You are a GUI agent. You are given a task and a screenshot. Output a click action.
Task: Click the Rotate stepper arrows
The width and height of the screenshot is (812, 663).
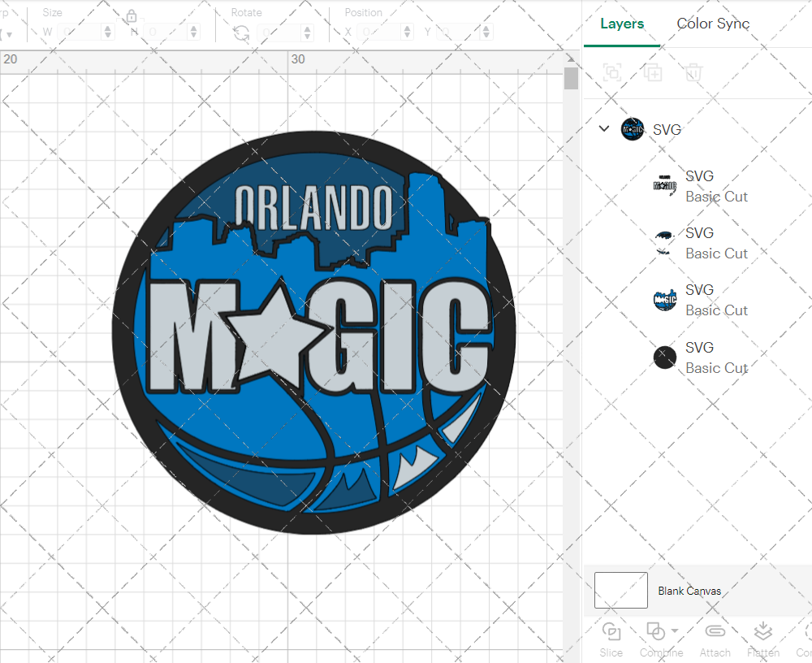click(x=308, y=32)
